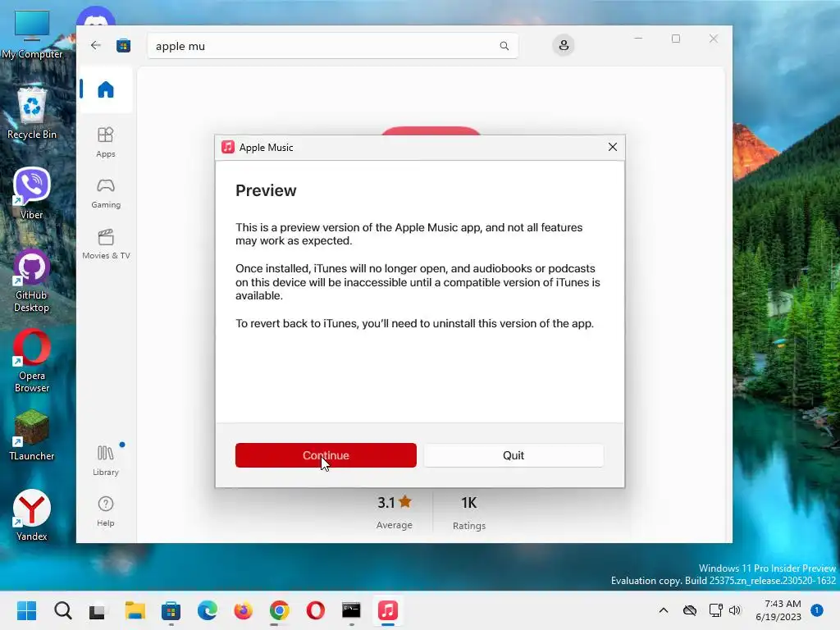Close the Microsoft Store window
Viewport: 840px width, 630px height.
tap(714, 39)
